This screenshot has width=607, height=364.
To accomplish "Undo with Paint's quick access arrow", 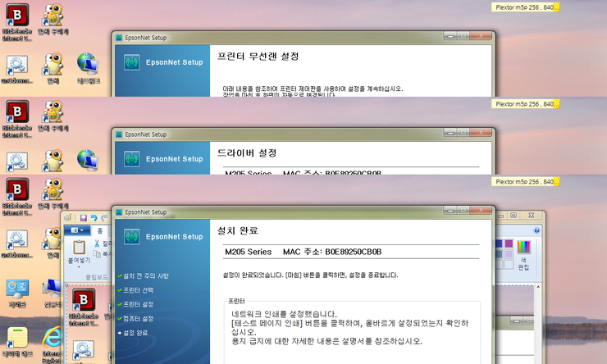I will [x=94, y=217].
